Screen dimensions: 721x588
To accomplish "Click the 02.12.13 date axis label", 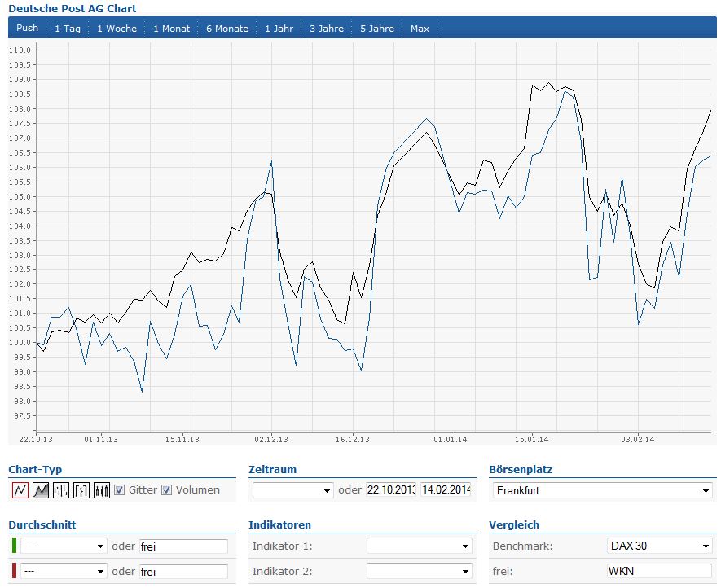I will (271, 440).
